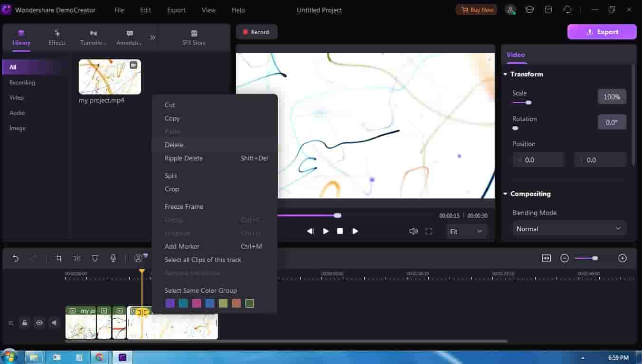The width and height of the screenshot is (642, 364).
Task: Toggle track visibility with the eye icon
Action: pos(39,323)
